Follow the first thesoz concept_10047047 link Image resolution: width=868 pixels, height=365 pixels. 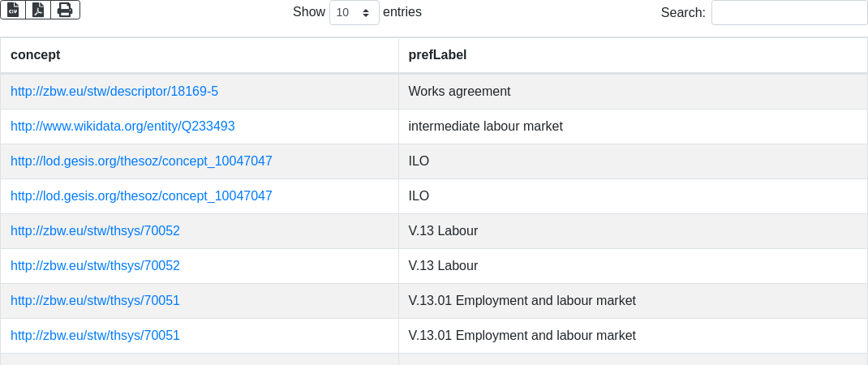pyautogui.click(x=141, y=161)
